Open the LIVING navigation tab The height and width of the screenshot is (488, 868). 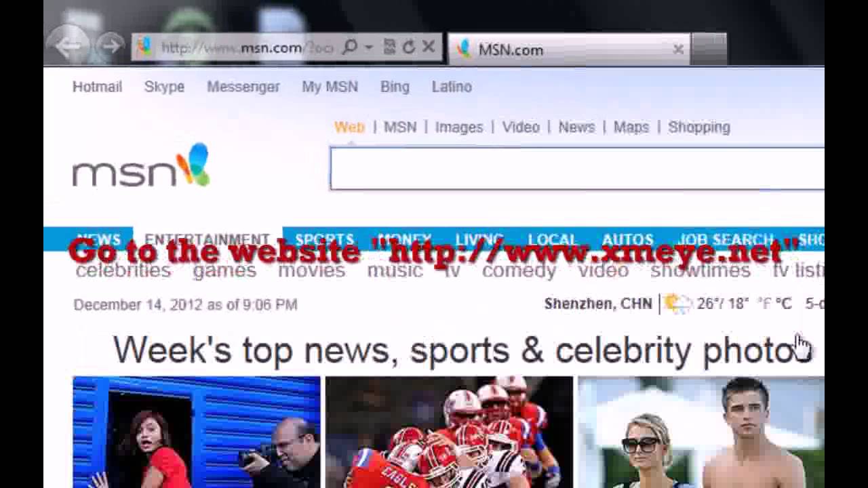pos(479,240)
